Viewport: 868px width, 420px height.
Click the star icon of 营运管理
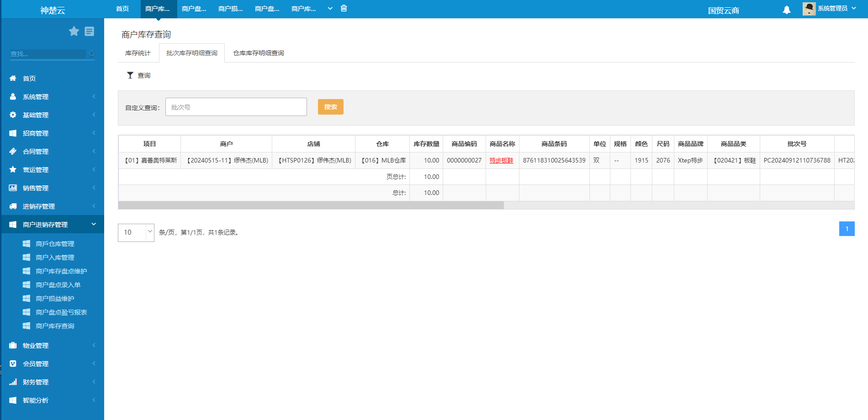coord(13,169)
